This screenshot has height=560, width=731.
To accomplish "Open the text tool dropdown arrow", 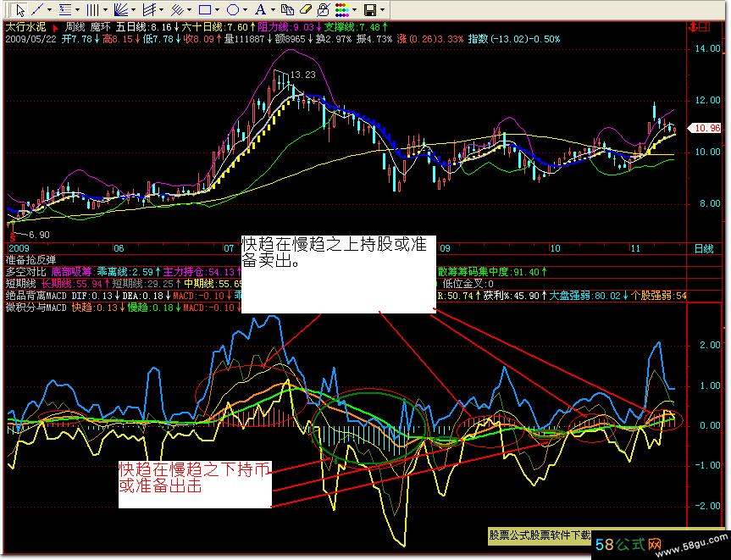I will tap(273, 10).
